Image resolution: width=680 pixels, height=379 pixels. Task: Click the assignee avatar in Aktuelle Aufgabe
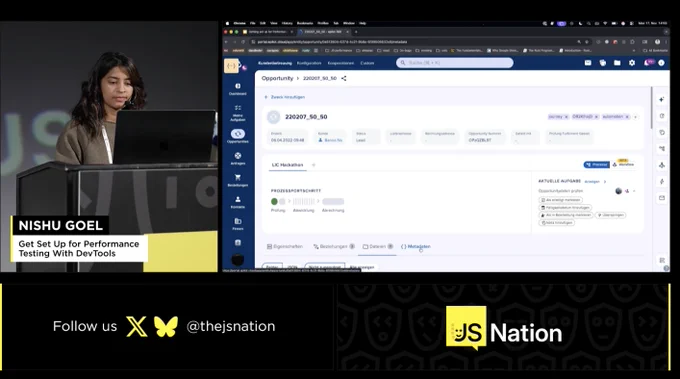click(619, 191)
